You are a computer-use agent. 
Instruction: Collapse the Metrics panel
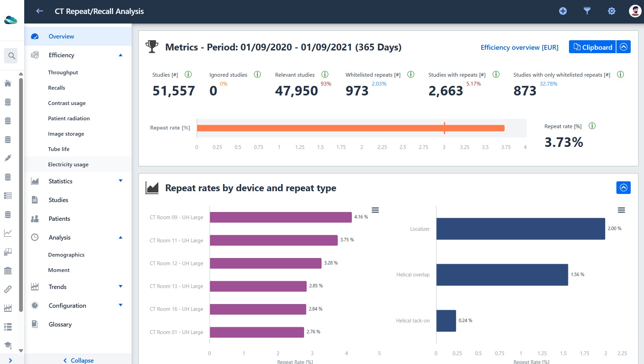(624, 47)
